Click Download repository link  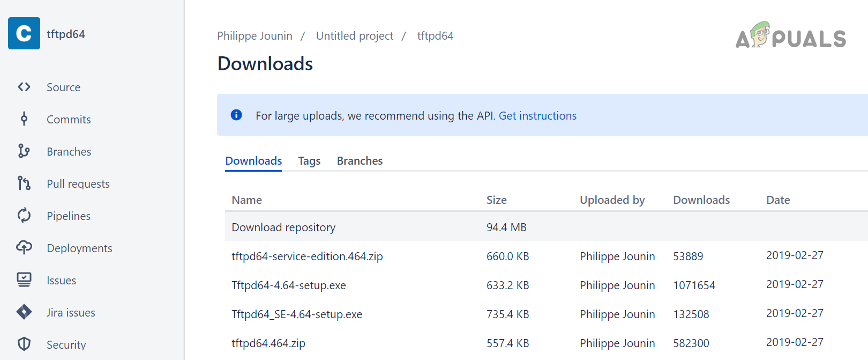point(283,227)
